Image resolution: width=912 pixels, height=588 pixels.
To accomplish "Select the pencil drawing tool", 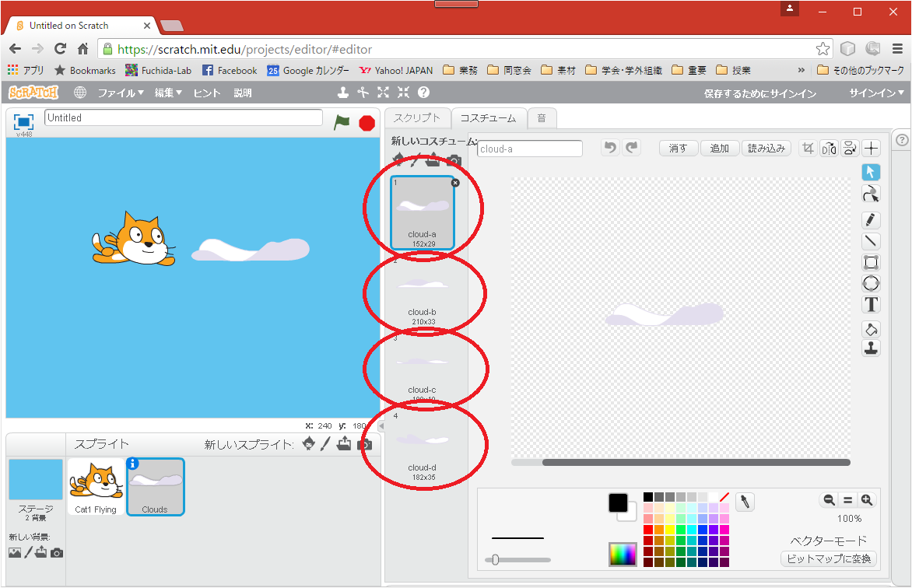I will pyautogui.click(x=872, y=220).
